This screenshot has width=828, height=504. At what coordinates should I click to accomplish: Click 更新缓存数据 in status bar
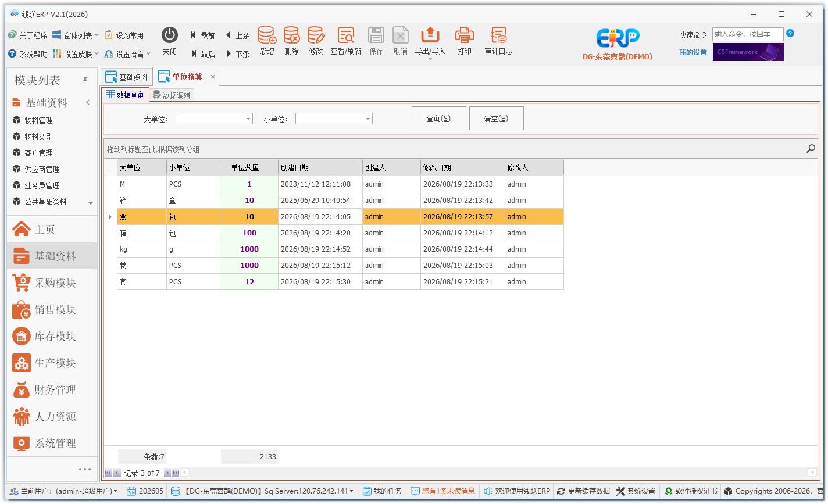point(583,491)
